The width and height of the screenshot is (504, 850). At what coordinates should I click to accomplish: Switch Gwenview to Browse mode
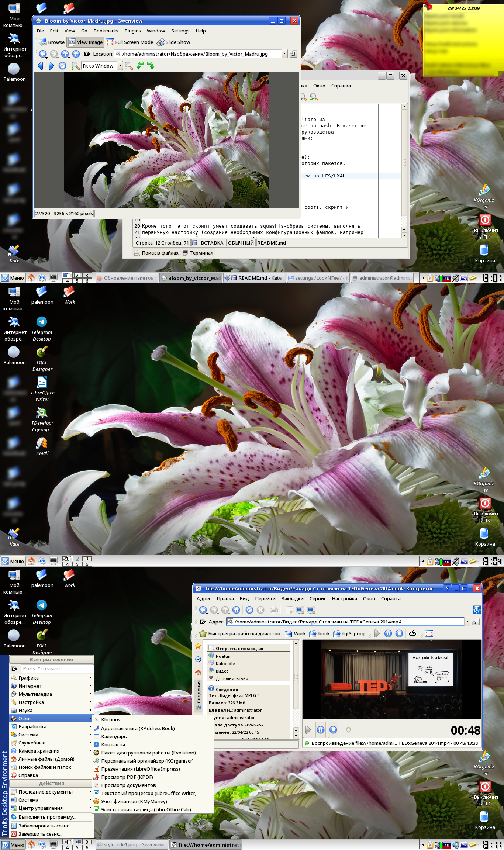[x=52, y=42]
